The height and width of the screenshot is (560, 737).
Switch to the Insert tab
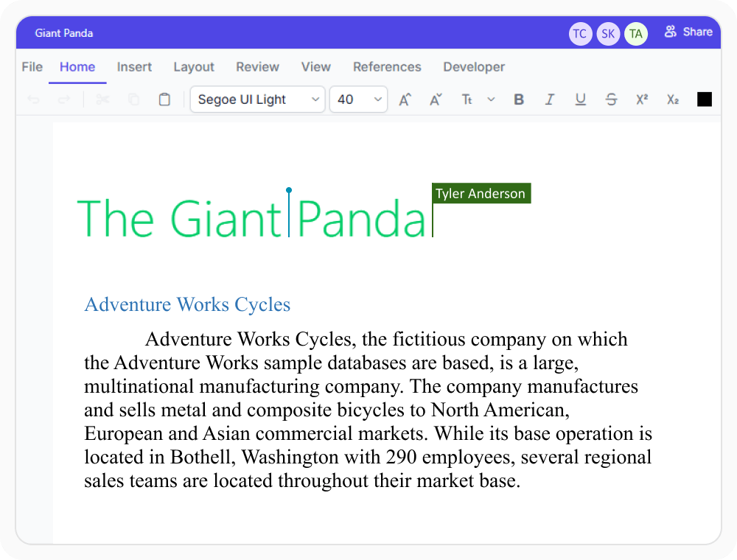pyautogui.click(x=134, y=67)
